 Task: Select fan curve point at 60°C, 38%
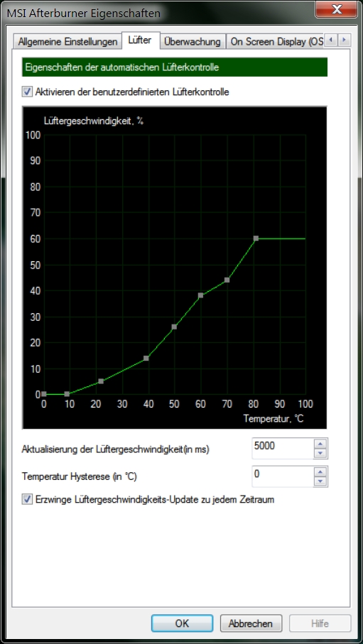coord(200,295)
